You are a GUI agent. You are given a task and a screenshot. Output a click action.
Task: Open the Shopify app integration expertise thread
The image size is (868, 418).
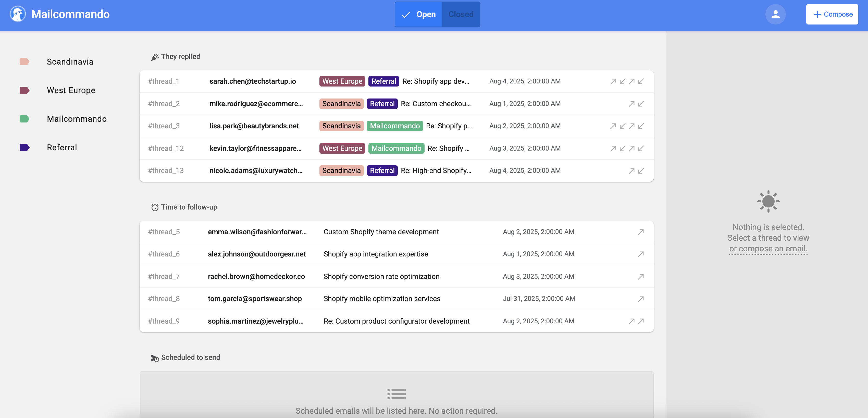(x=396, y=254)
